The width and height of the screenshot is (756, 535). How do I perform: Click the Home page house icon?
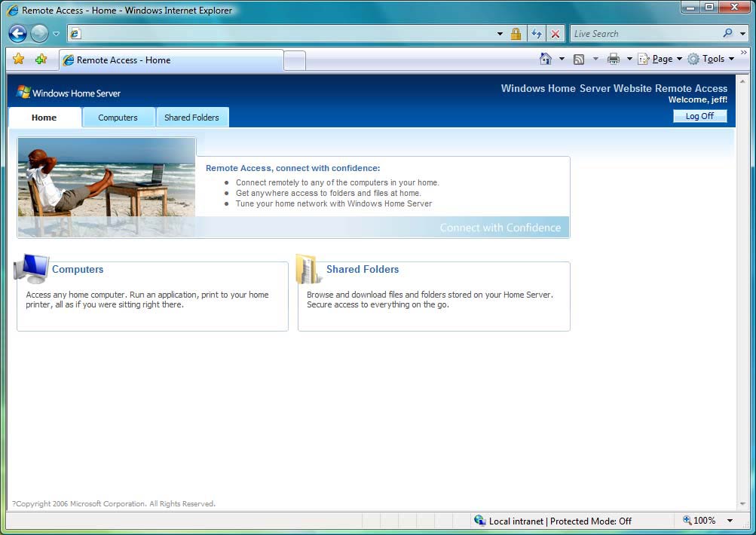click(x=546, y=59)
